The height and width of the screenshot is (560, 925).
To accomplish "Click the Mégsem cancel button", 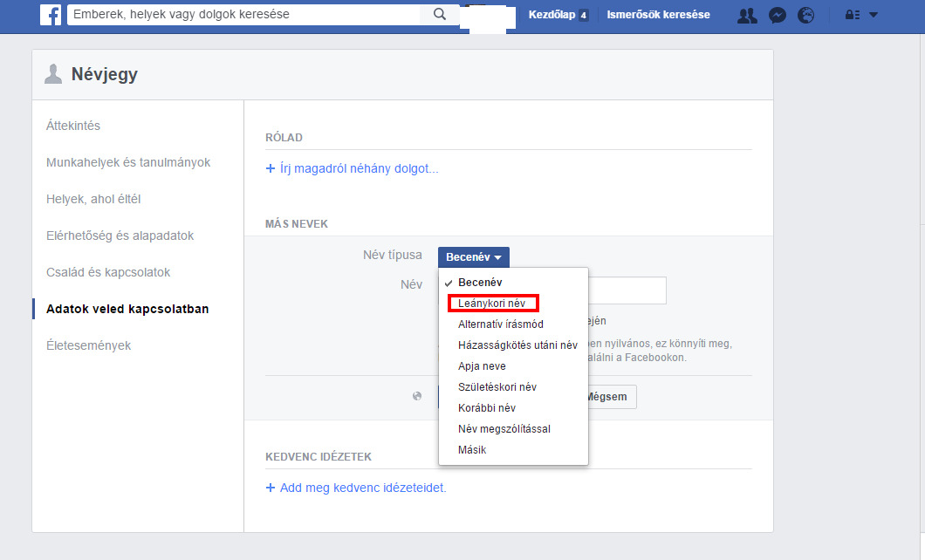I will pyautogui.click(x=610, y=397).
